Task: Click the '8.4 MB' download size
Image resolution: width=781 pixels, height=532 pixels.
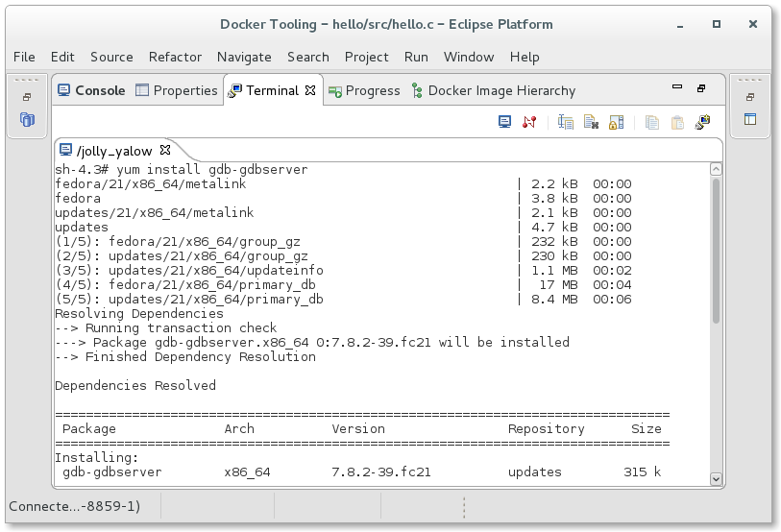Action: [x=554, y=300]
